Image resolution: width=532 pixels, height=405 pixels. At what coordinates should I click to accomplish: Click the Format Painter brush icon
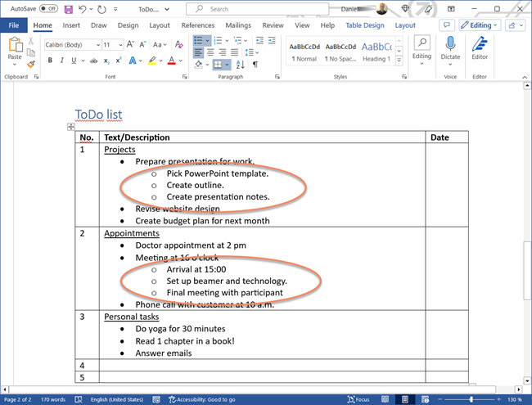31,64
